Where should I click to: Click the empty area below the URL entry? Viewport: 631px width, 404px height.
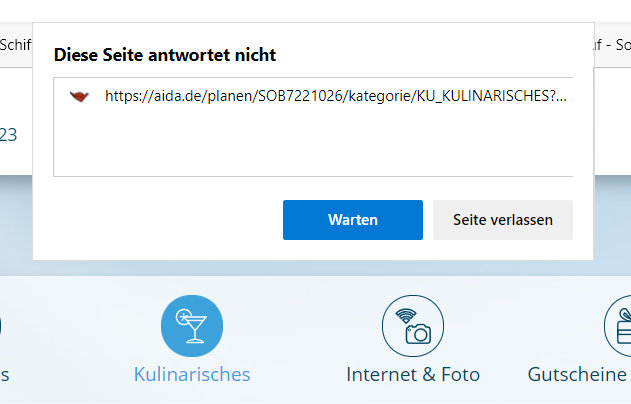(x=312, y=145)
